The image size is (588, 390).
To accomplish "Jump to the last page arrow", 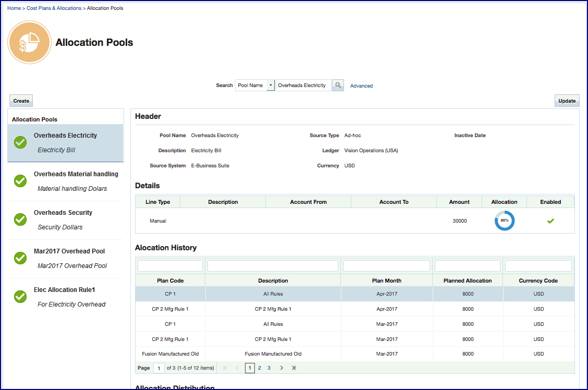I will click(293, 368).
